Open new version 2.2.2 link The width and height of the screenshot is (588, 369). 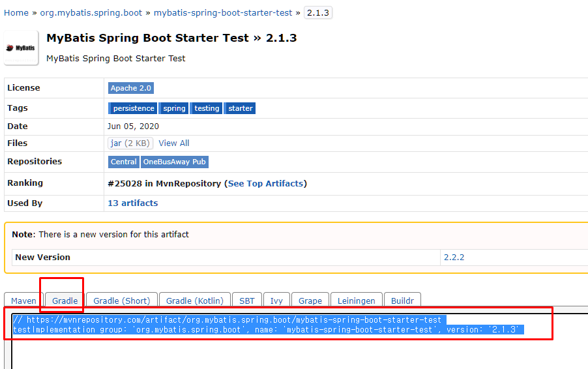point(454,258)
